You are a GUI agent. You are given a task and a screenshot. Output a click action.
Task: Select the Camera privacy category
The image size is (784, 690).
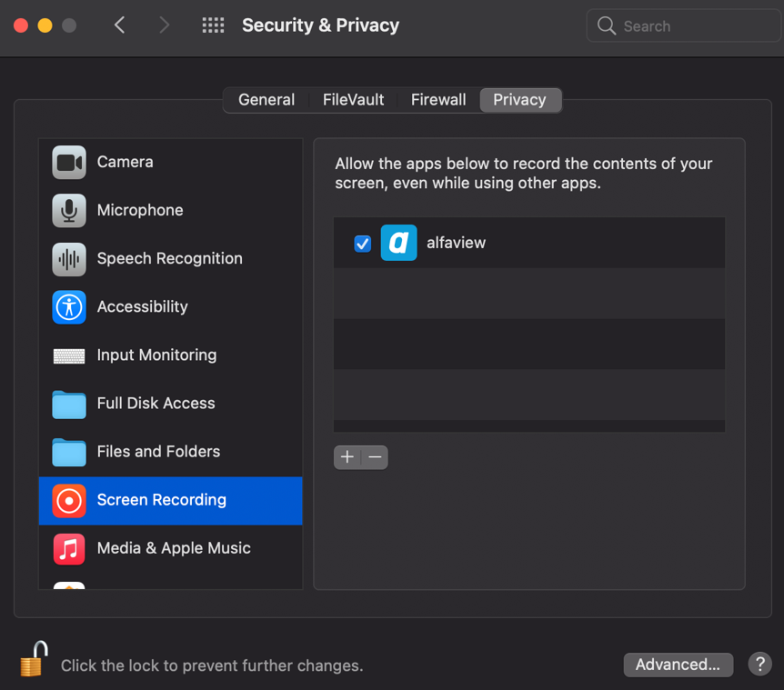pos(125,162)
